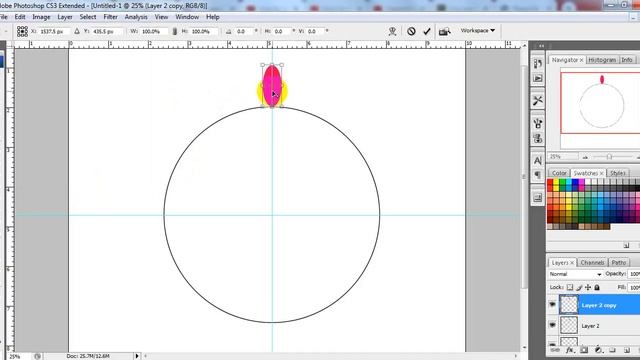This screenshot has width=640, height=360.
Task: Switch to warp mode icon in options bar
Action: [x=393, y=31]
